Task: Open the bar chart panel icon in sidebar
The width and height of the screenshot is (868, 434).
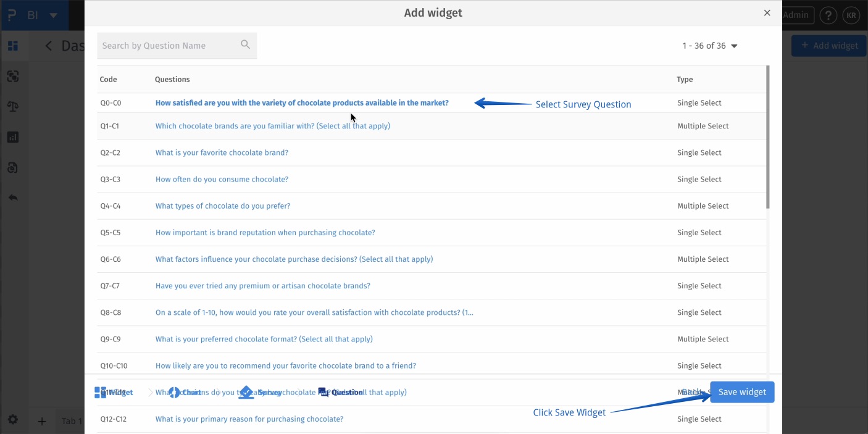Action: click(13, 137)
